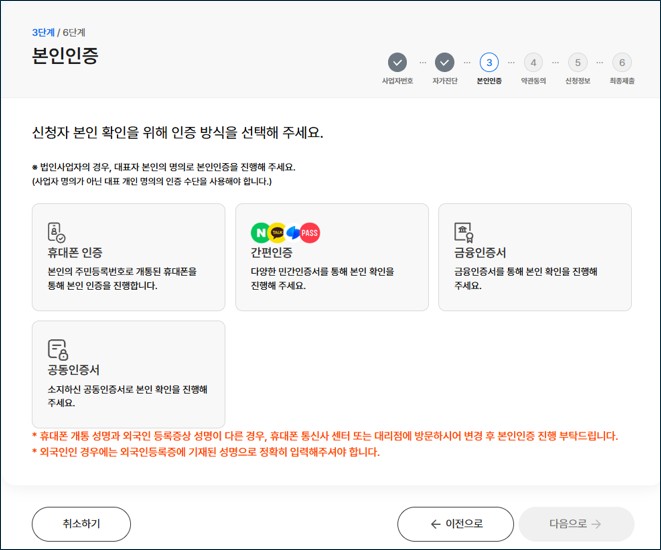The width and height of the screenshot is (661, 550).
Task: Click the red PASS logo icon
Action: (309, 233)
